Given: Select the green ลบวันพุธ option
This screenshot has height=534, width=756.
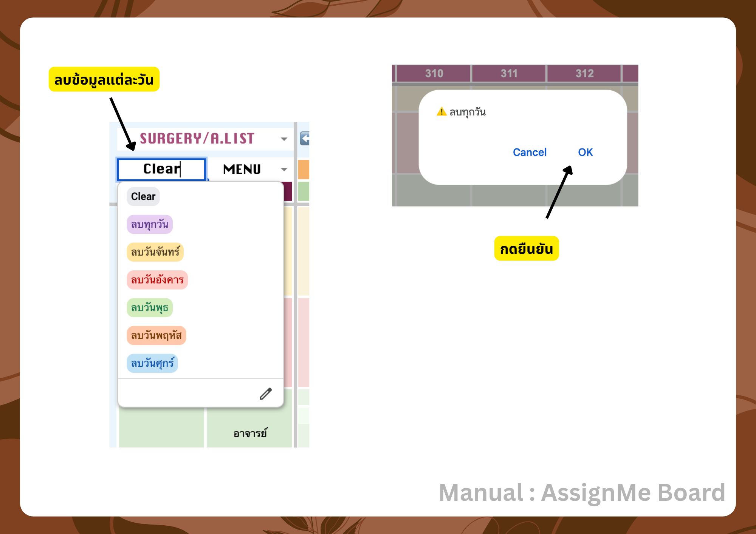Looking at the screenshot, I should pos(150,307).
